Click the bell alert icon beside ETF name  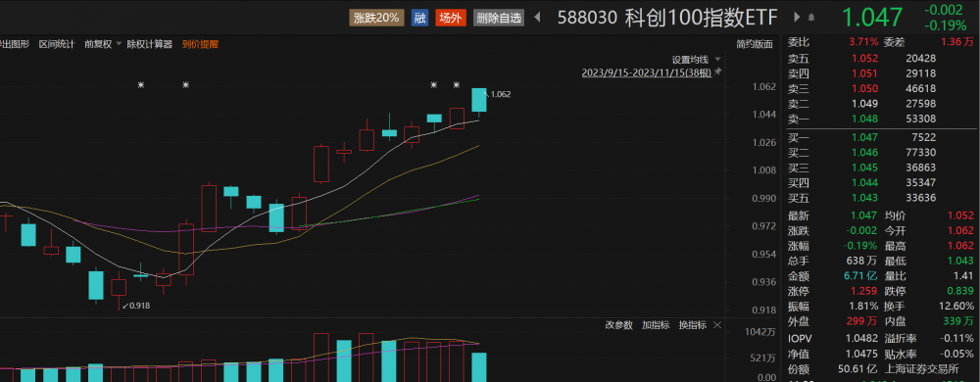(x=811, y=18)
